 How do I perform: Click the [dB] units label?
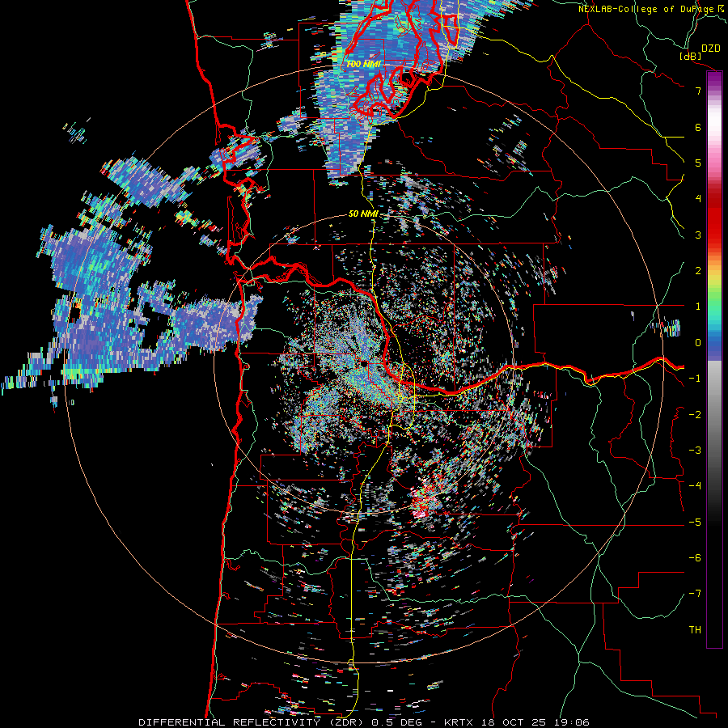coord(690,56)
